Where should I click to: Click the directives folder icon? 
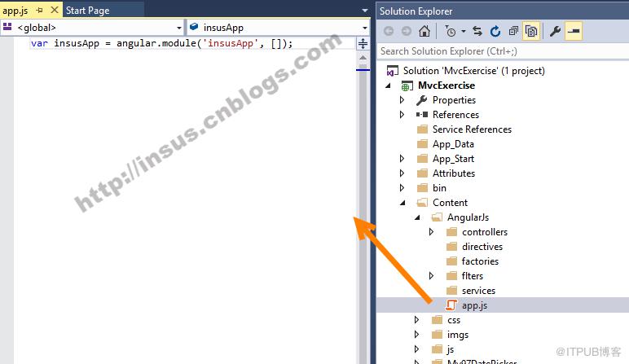(451, 247)
